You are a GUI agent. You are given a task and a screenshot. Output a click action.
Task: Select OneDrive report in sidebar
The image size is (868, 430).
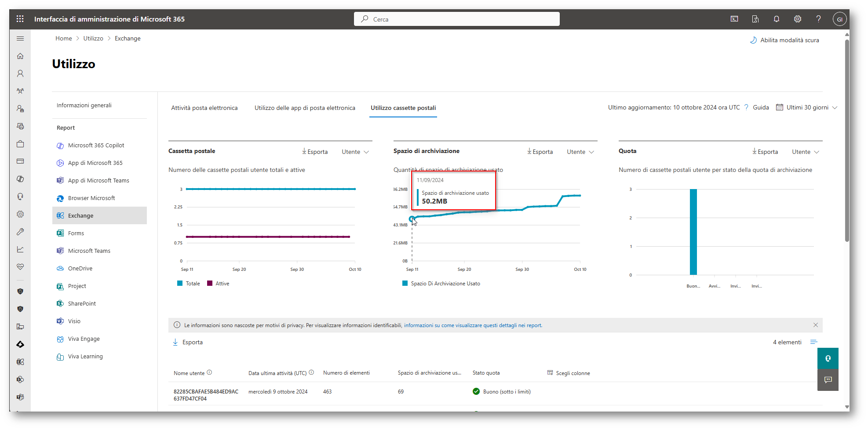80,268
